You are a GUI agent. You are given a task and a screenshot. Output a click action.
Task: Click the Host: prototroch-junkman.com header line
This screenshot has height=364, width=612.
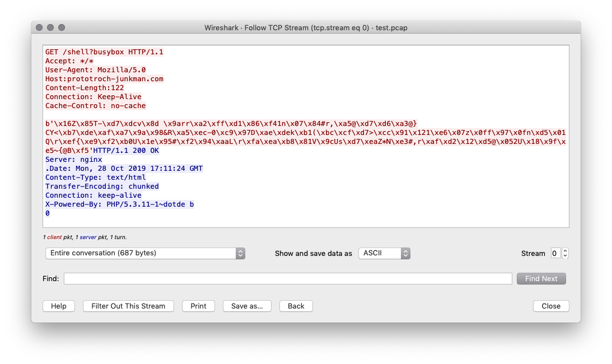(104, 79)
